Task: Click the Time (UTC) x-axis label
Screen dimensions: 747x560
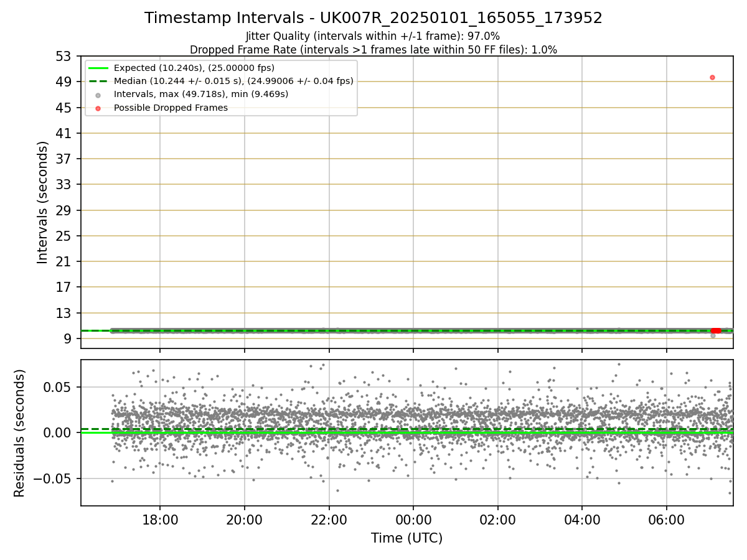Action: [406, 538]
